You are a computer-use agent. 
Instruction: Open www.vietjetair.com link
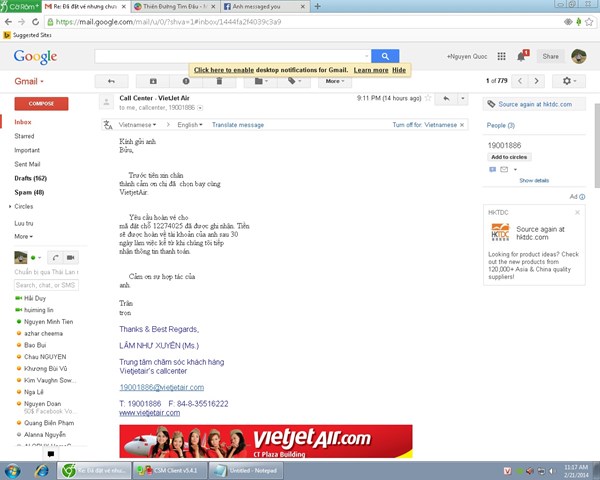coord(150,413)
